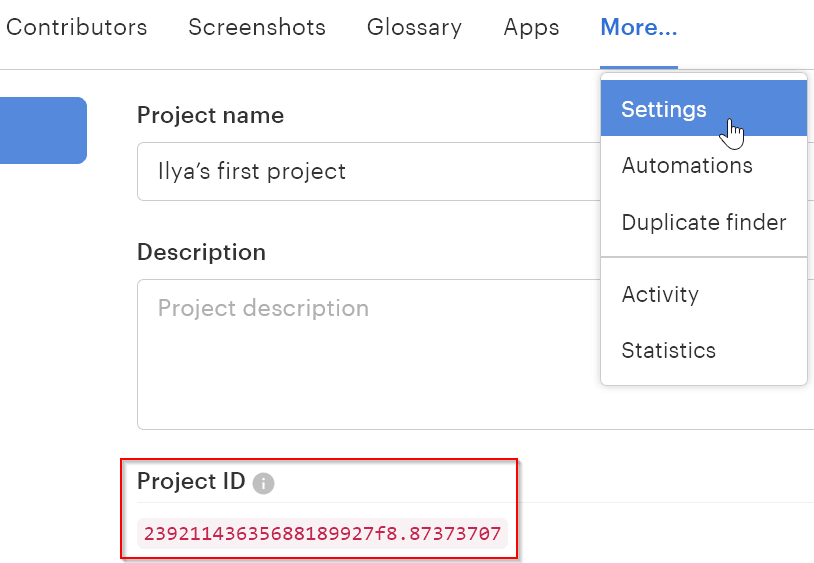Select Settings from the More menu

664,109
